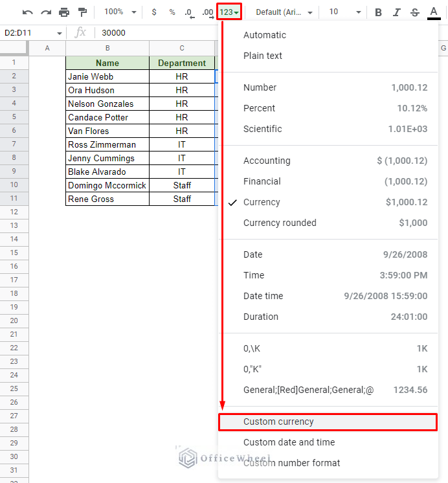Select Time format 3:59:00 PM
The width and height of the screenshot is (448, 483).
pos(328,275)
